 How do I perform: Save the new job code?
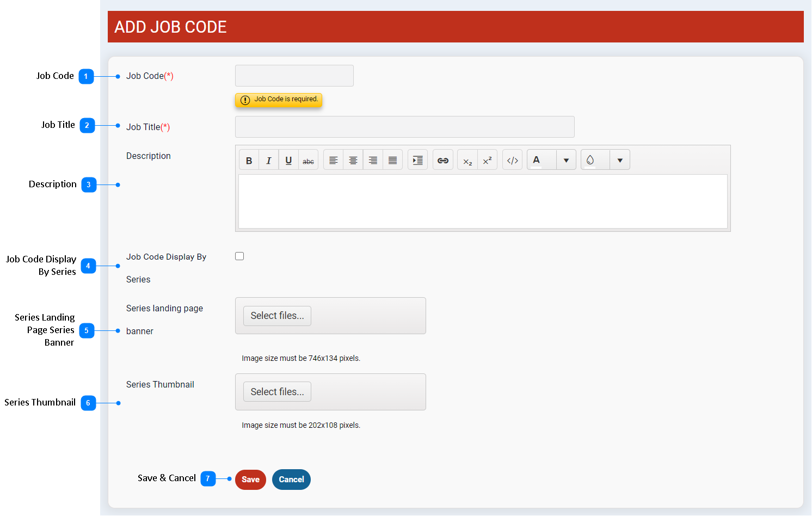[x=250, y=480]
